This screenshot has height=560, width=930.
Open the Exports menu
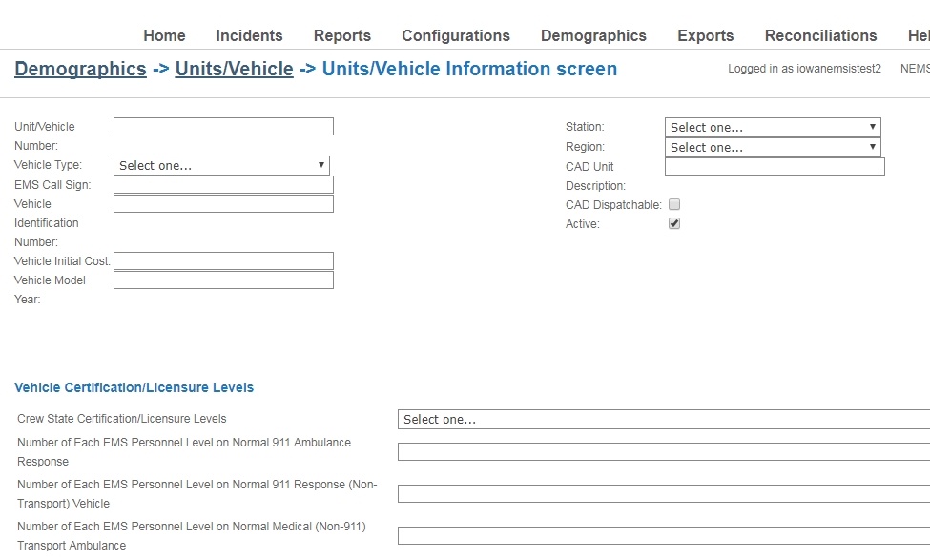705,35
